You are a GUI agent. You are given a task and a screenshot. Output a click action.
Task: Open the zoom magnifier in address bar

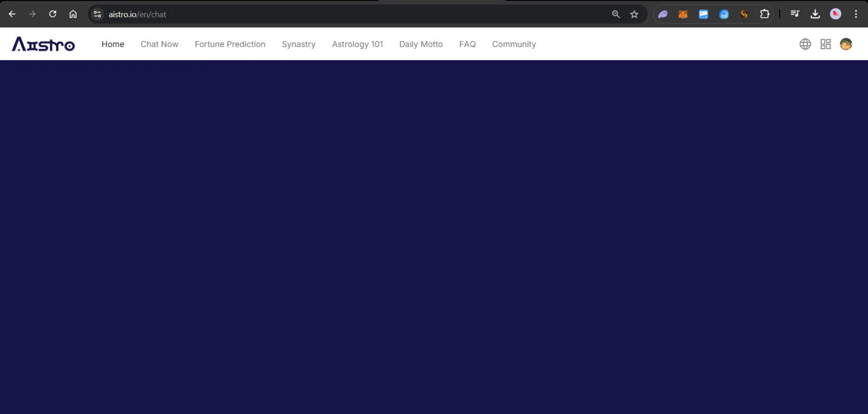click(x=616, y=14)
